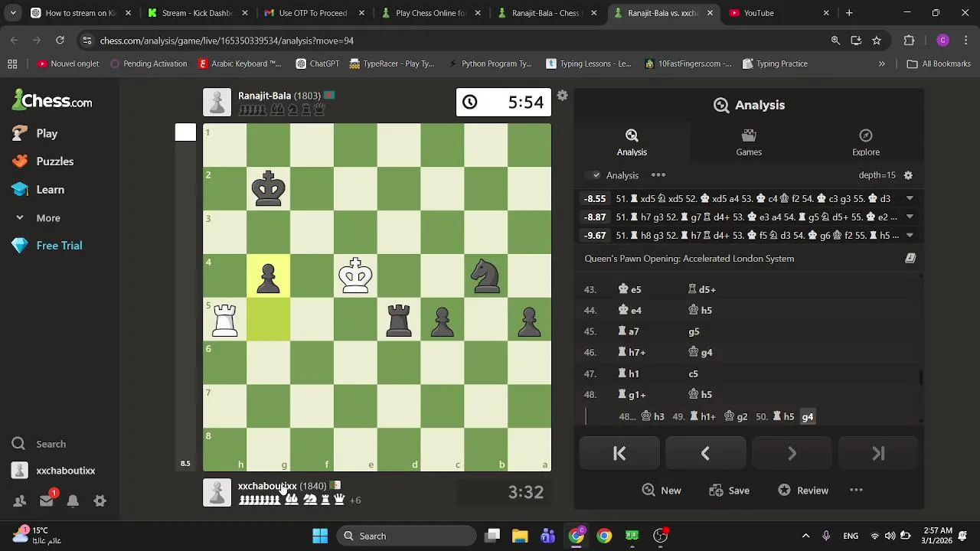Viewport: 980px width, 551px height.
Task: Open the browser extensions puzzle icon
Action: [x=910, y=41]
